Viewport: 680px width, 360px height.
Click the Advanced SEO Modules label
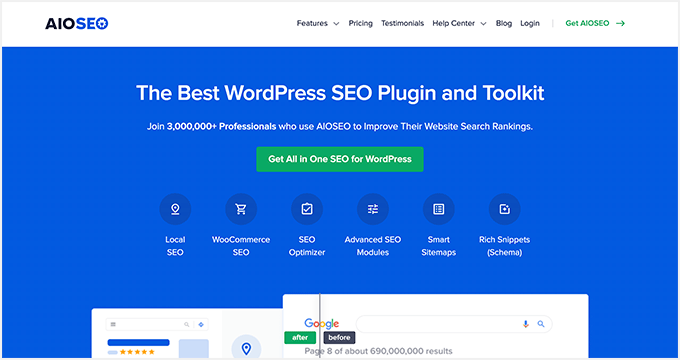(x=373, y=246)
